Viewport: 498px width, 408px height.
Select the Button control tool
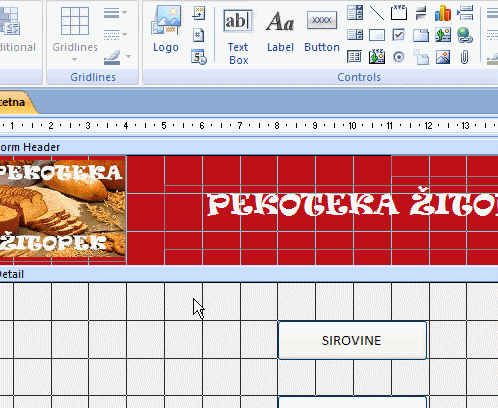322,31
